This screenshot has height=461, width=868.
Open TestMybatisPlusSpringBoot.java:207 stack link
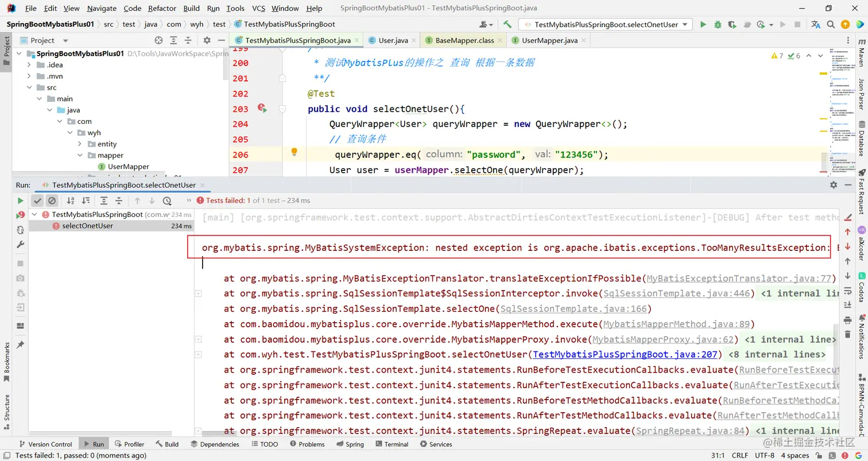point(625,354)
